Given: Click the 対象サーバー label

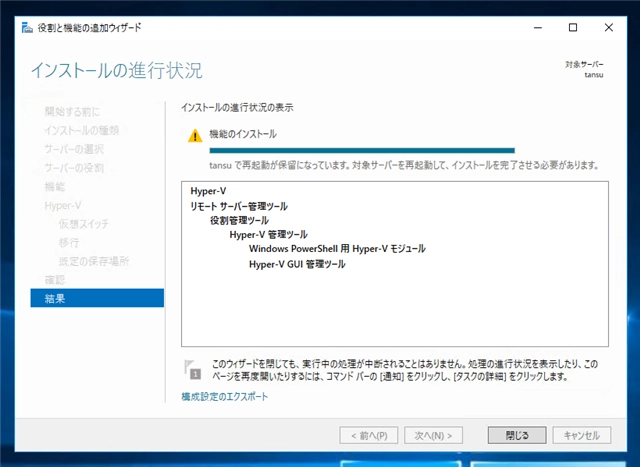Looking at the screenshot, I should pyautogui.click(x=584, y=64).
